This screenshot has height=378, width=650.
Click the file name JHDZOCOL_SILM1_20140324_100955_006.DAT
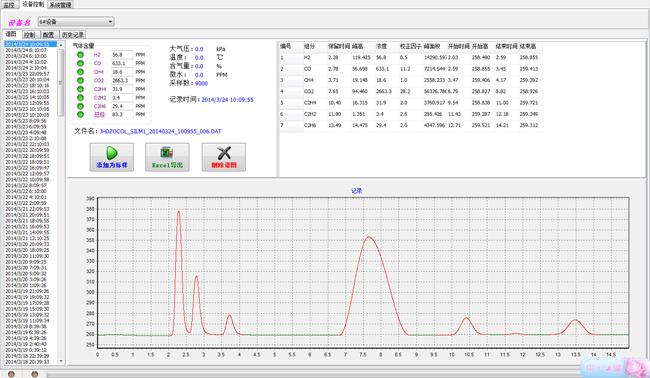coord(160,131)
